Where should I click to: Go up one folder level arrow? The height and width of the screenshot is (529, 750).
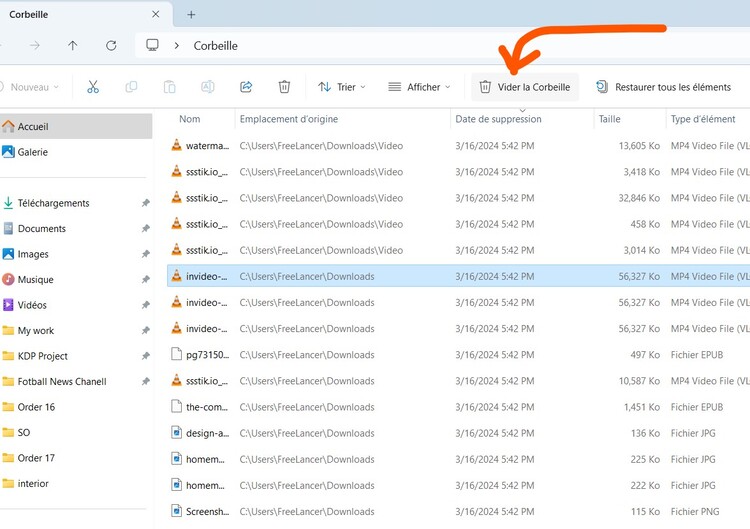73,45
